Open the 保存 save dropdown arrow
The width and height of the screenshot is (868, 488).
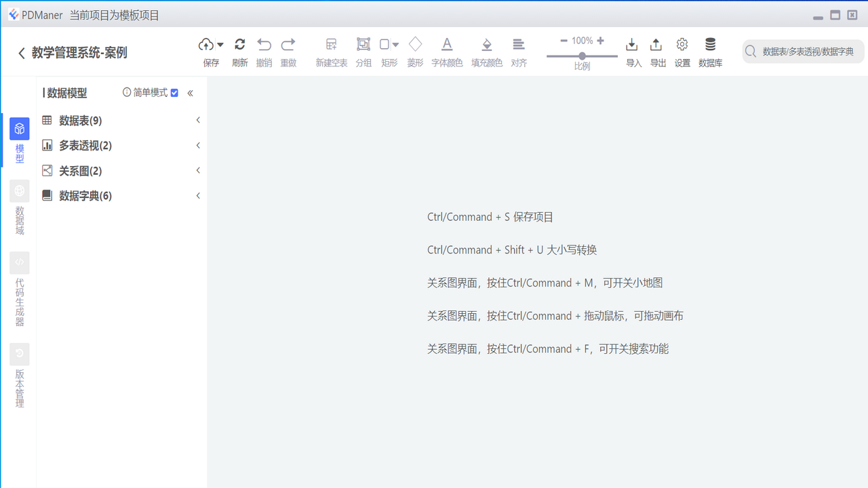(220, 43)
